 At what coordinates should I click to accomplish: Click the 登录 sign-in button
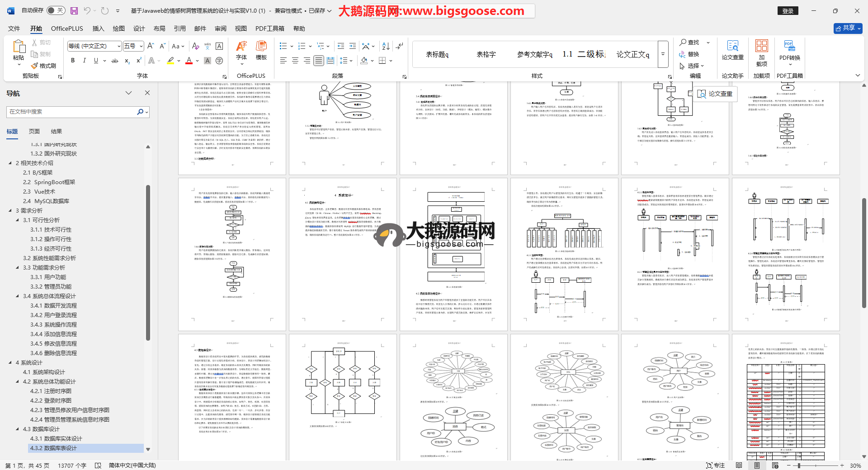(x=788, y=11)
